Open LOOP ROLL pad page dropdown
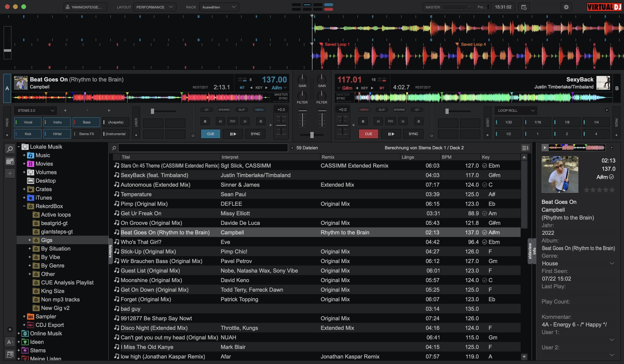The width and height of the screenshot is (624, 364). click(516, 110)
